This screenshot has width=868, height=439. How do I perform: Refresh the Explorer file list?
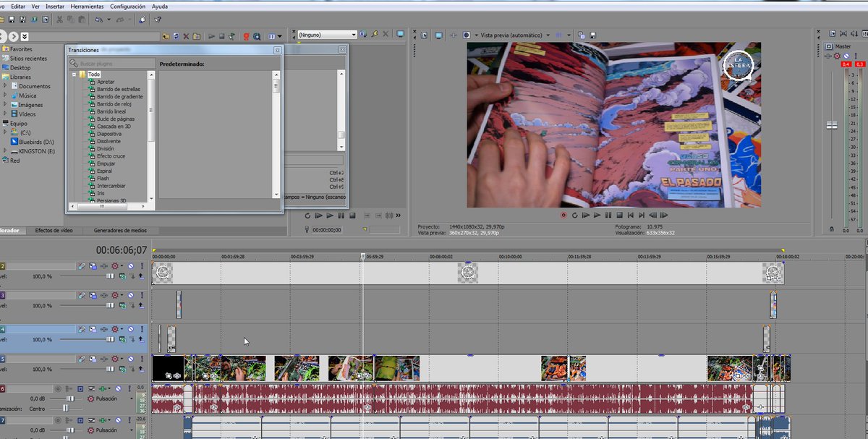coord(176,36)
